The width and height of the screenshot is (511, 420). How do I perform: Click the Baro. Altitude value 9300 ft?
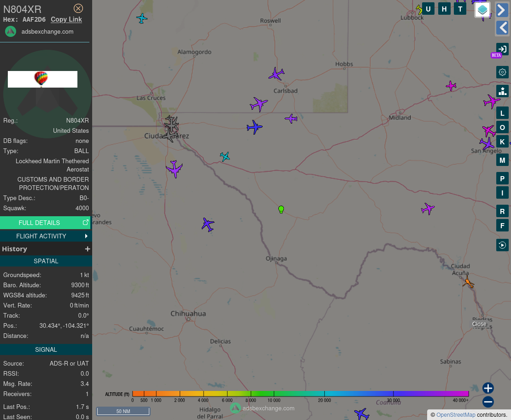(80, 285)
